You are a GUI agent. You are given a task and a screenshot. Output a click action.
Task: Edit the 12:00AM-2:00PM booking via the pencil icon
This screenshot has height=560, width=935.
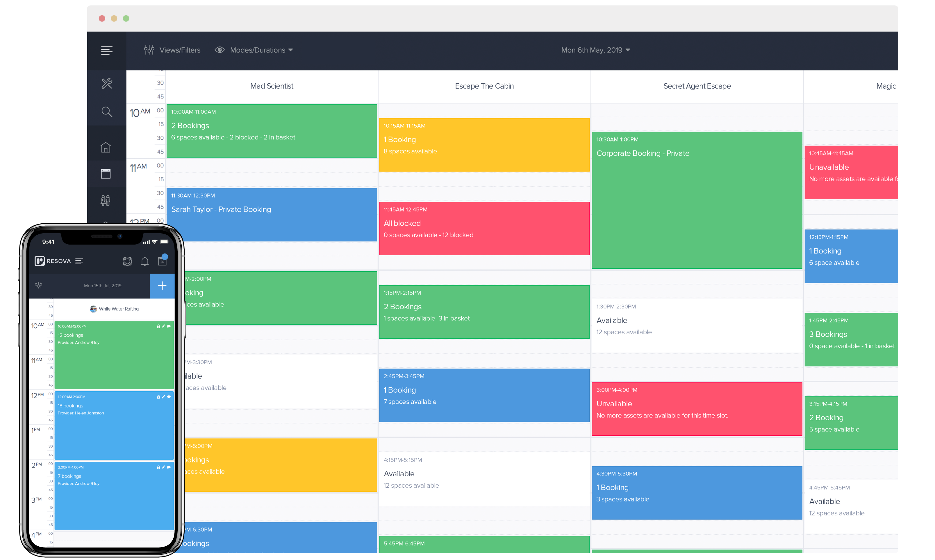pyautogui.click(x=163, y=397)
